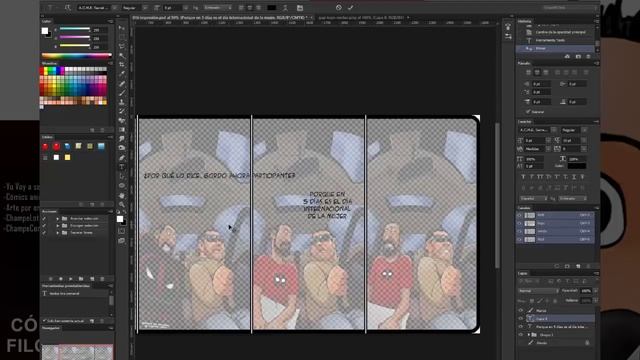640x360 pixels.
Task: Expand the first action set folder in Actions panel
Action: [58, 219]
